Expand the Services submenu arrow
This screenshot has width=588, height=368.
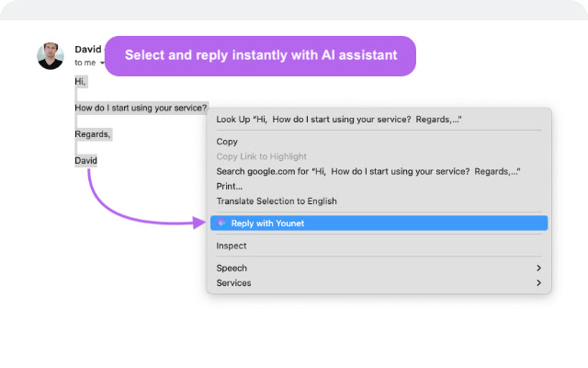pyautogui.click(x=539, y=282)
